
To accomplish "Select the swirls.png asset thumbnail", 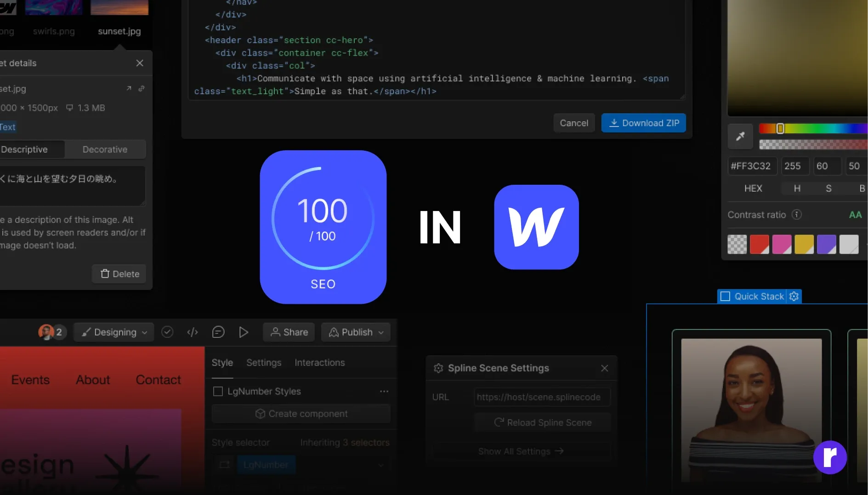I will point(54,7).
